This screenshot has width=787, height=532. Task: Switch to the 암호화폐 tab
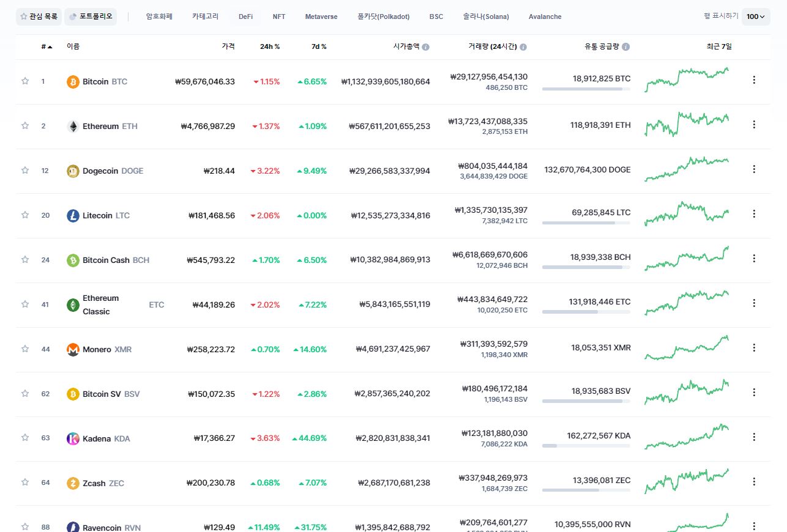pos(159,17)
